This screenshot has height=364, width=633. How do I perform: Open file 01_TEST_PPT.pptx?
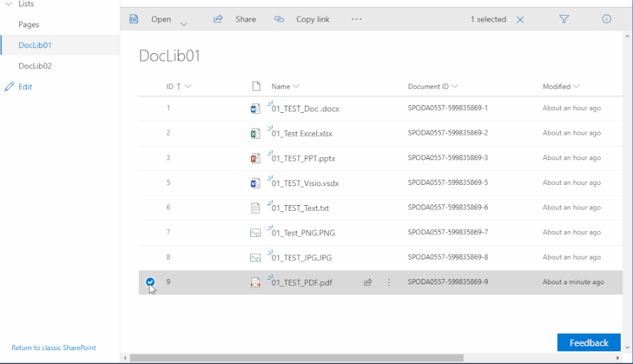tap(303, 158)
